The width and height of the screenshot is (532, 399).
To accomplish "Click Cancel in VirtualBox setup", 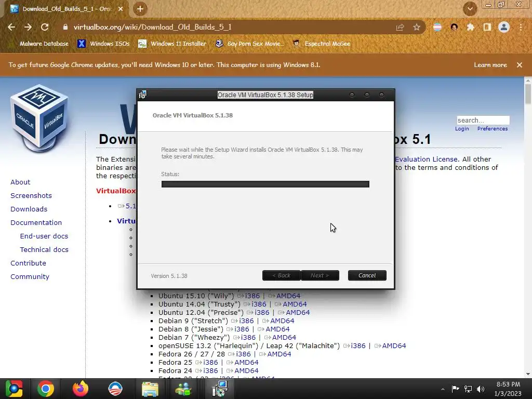I will point(367,275).
